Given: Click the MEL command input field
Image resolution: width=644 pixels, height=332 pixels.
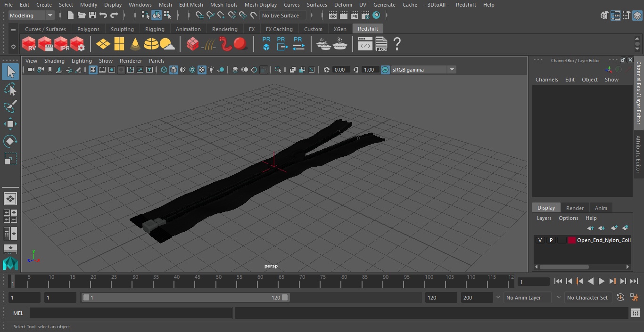Looking at the screenshot, I should [131, 313].
